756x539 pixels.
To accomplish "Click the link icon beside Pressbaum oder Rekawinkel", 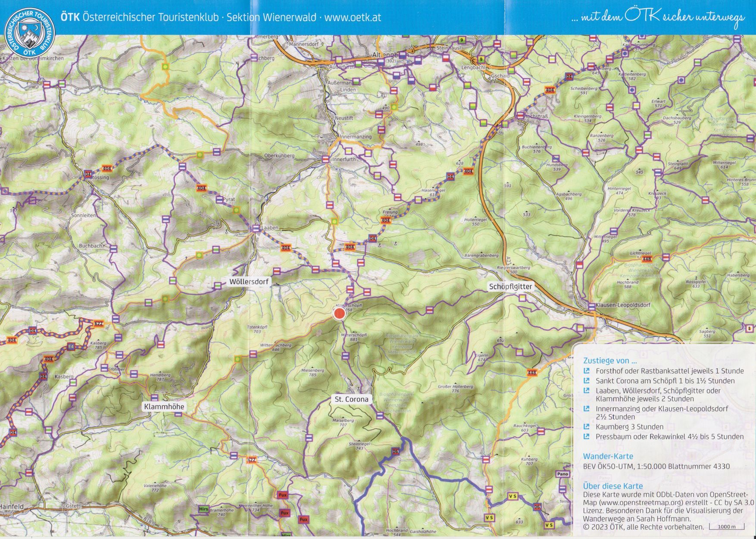I will pyautogui.click(x=586, y=436).
